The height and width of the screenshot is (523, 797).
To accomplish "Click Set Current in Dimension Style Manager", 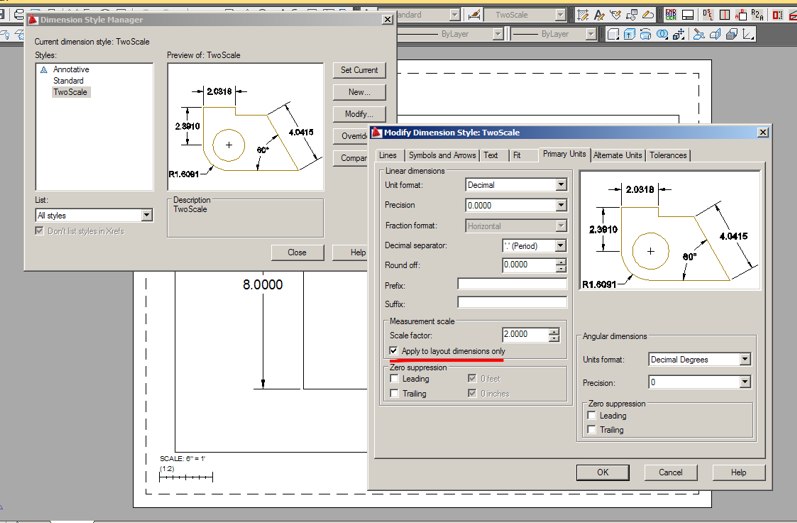I will click(x=359, y=70).
